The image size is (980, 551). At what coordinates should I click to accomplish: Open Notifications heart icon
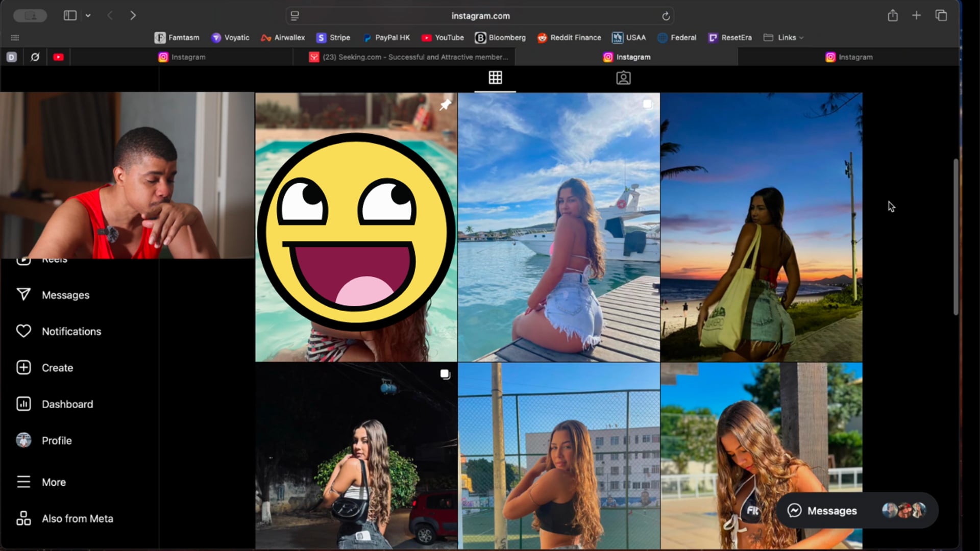tap(23, 331)
